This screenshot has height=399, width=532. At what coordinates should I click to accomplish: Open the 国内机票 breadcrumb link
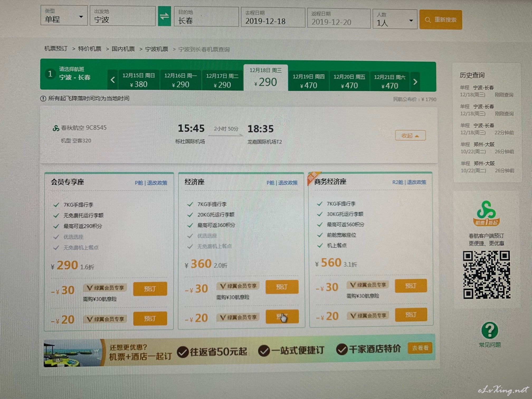pyautogui.click(x=123, y=49)
